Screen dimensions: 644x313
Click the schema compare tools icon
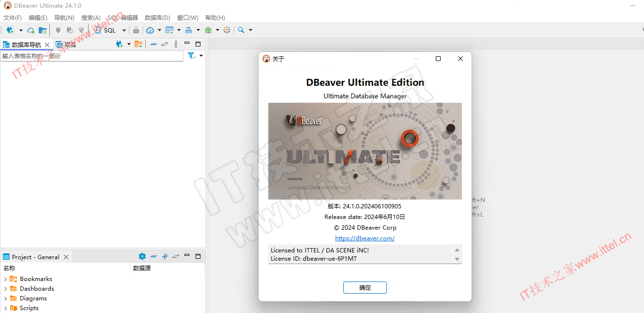point(189,30)
